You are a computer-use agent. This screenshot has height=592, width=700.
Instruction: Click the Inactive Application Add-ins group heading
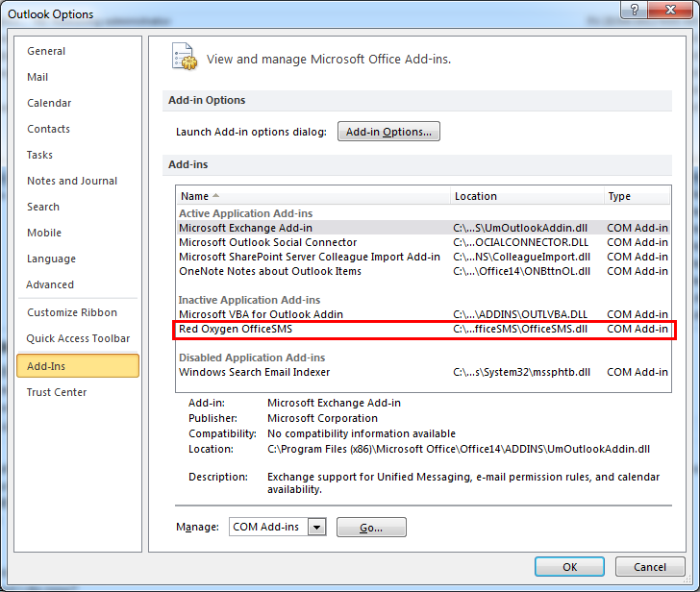coord(250,300)
